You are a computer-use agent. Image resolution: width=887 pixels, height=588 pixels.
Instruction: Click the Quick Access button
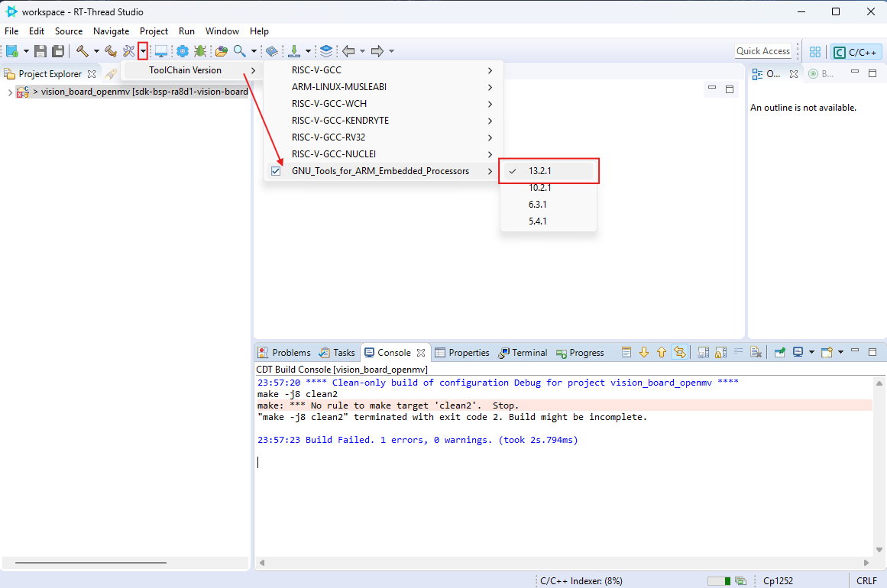[762, 51]
